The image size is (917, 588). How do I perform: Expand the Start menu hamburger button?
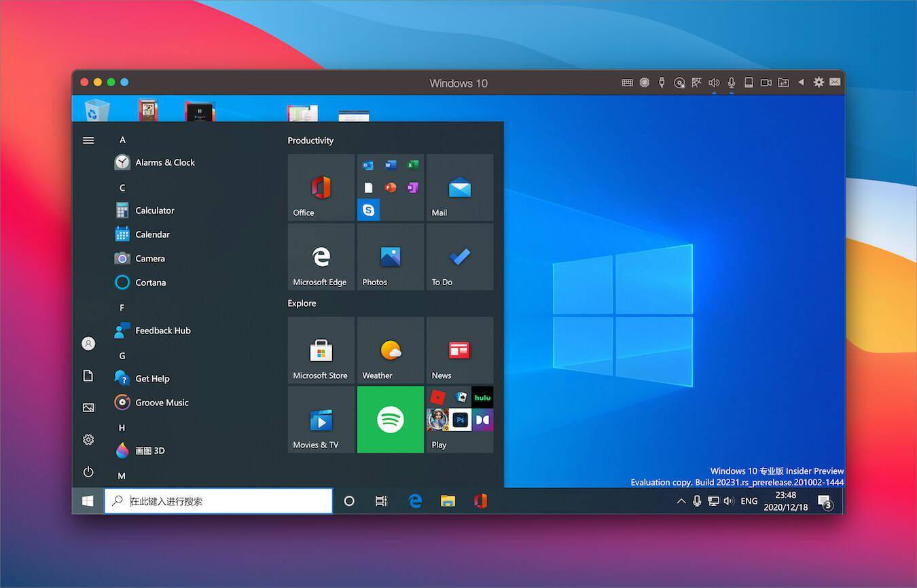tap(88, 141)
